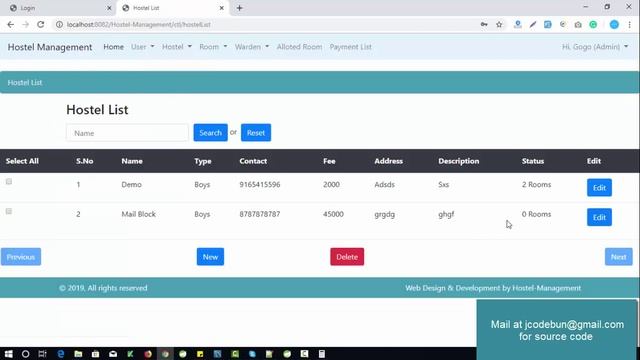Open the blue Chrome profile avatar
This screenshot has width=640, height=360.
point(614,24)
